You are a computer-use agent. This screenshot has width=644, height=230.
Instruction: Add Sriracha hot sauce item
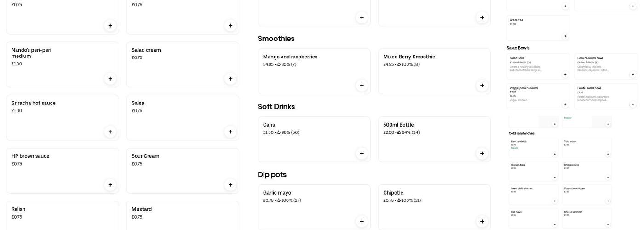[x=110, y=132]
